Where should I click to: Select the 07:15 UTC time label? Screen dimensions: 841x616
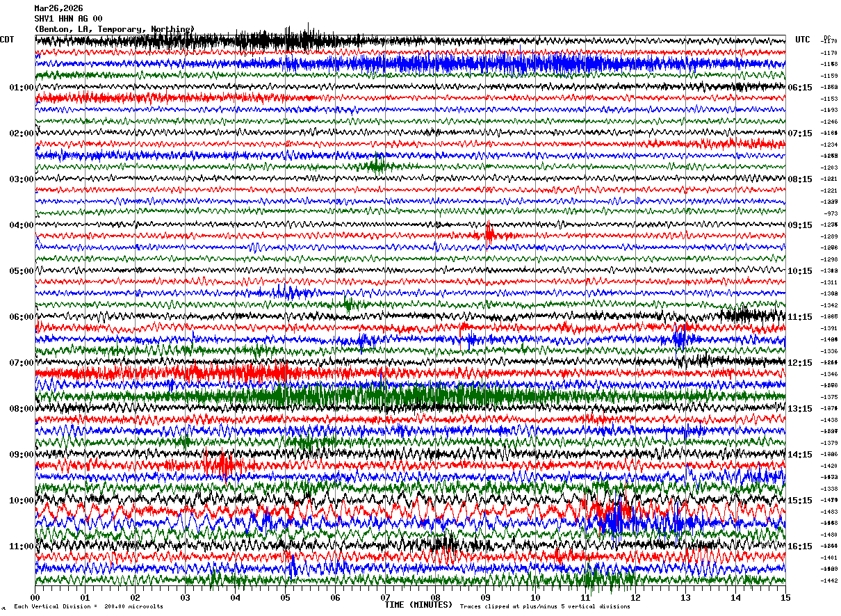pyautogui.click(x=800, y=133)
